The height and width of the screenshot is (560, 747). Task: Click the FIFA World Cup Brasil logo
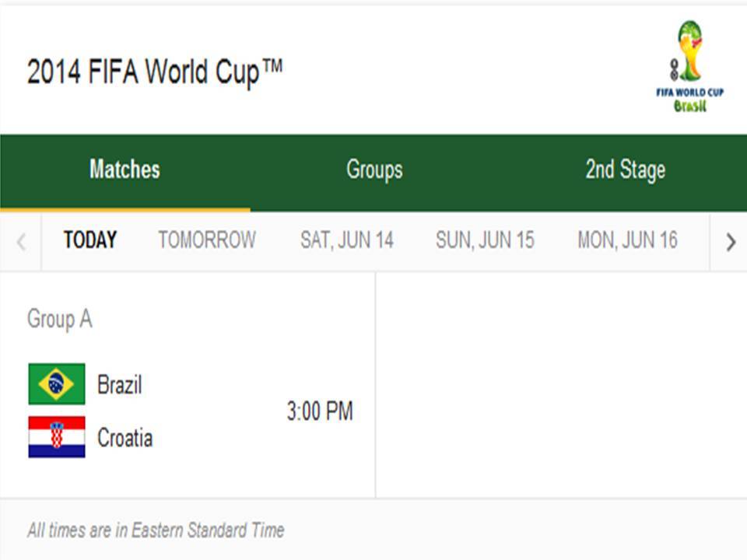689,66
